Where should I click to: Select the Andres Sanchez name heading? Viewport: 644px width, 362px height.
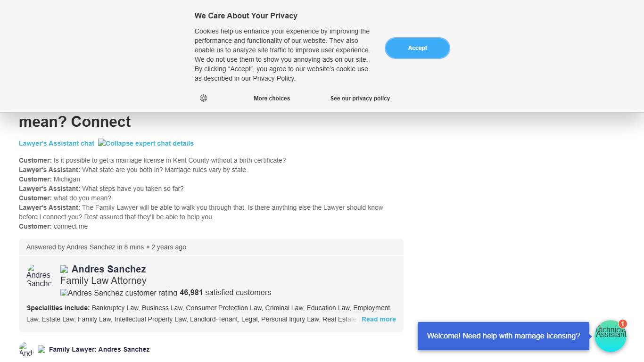click(x=109, y=269)
